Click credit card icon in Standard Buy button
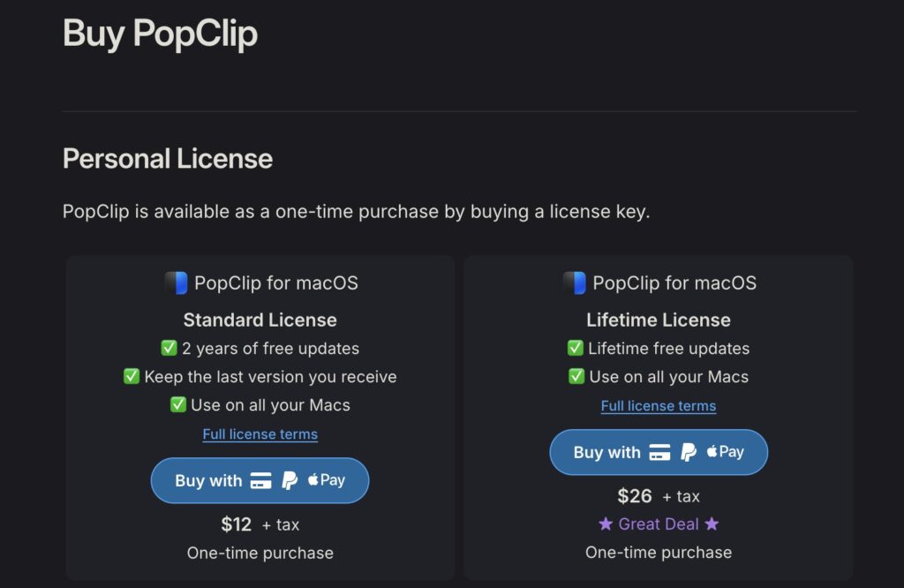 click(260, 481)
